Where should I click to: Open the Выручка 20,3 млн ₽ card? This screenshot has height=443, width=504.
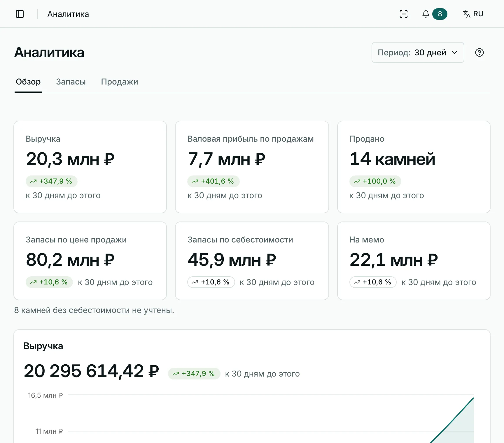pyautogui.click(x=90, y=167)
